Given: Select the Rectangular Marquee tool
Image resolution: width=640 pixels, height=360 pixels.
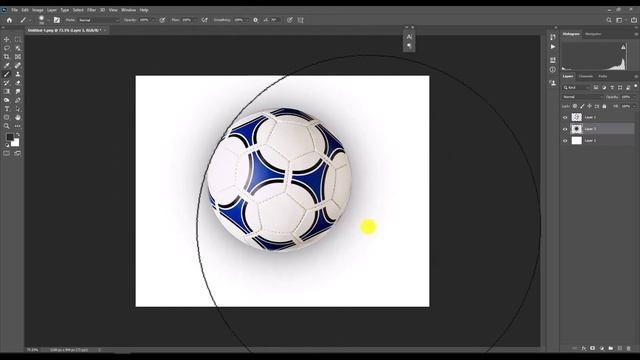Looking at the screenshot, I should click(18, 40).
